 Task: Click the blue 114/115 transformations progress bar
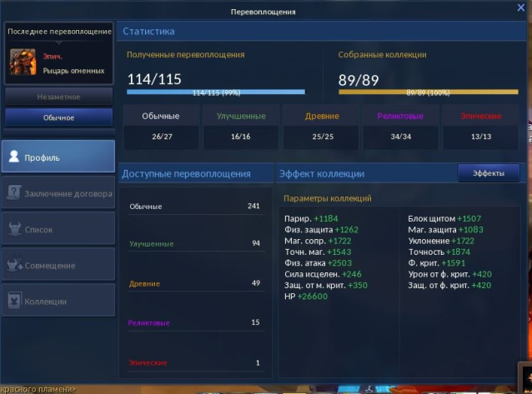216,92
